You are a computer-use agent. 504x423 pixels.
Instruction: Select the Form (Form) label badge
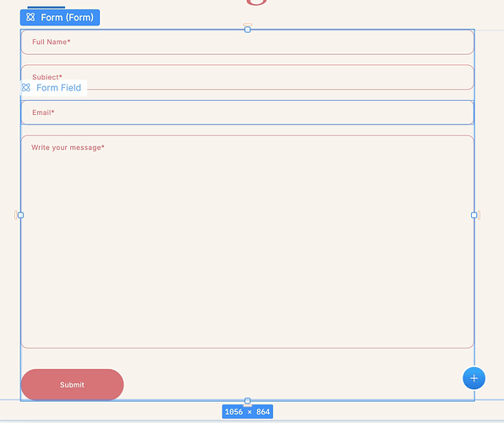point(60,18)
